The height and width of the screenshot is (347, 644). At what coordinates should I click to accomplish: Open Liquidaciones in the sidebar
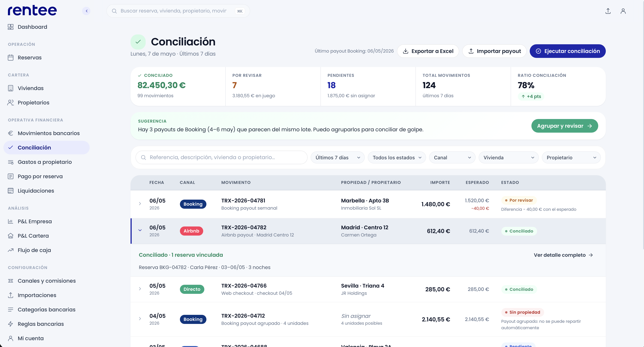(x=47, y=191)
